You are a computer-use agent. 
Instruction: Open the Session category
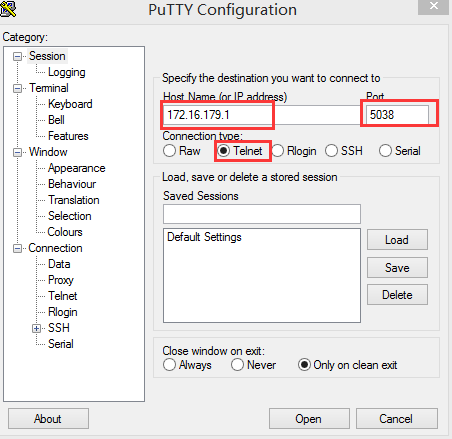47,56
